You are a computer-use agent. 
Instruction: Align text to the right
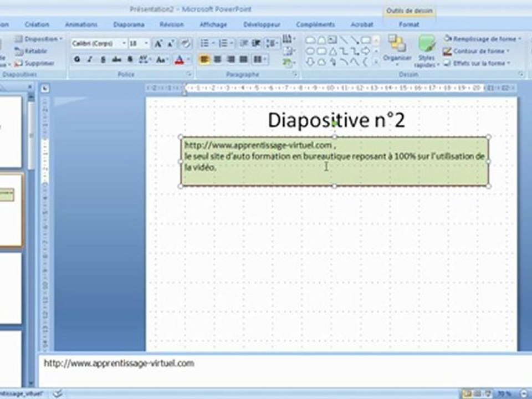tap(231, 60)
